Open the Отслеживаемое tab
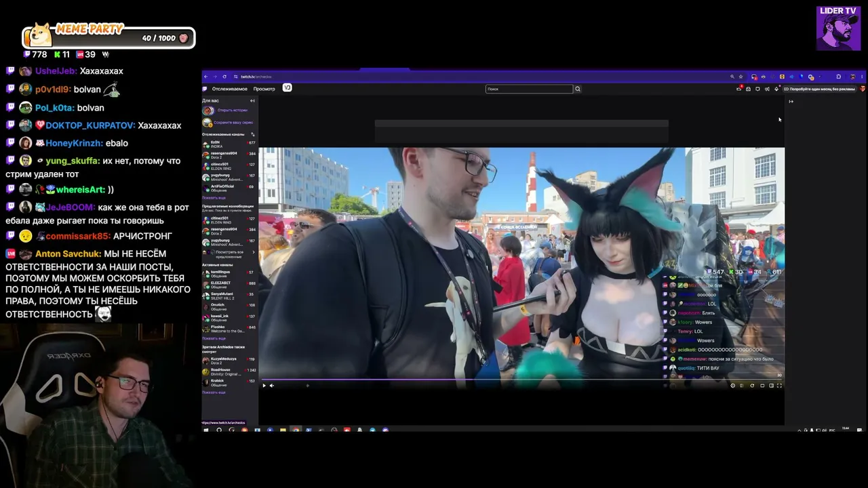This screenshot has width=868, height=488. (x=229, y=89)
